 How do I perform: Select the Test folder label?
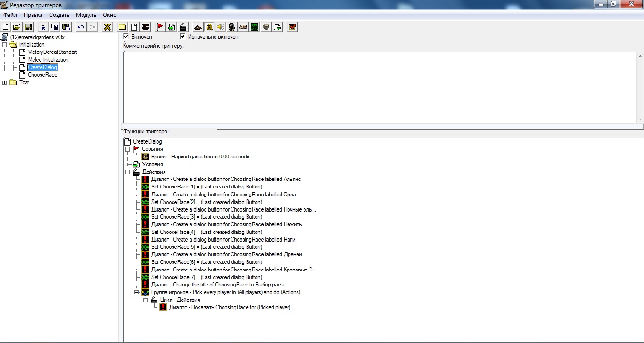pyautogui.click(x=24, y=82)
